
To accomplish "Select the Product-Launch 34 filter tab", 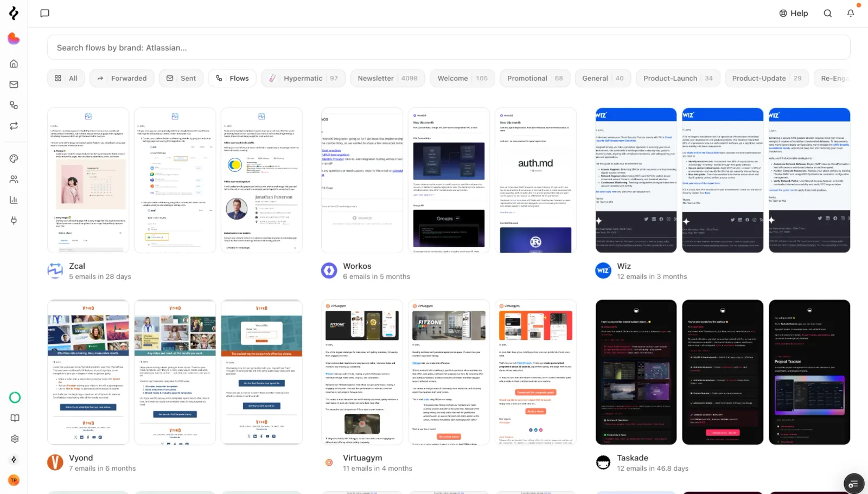I will pyautogui.click(x=678, y=78).
